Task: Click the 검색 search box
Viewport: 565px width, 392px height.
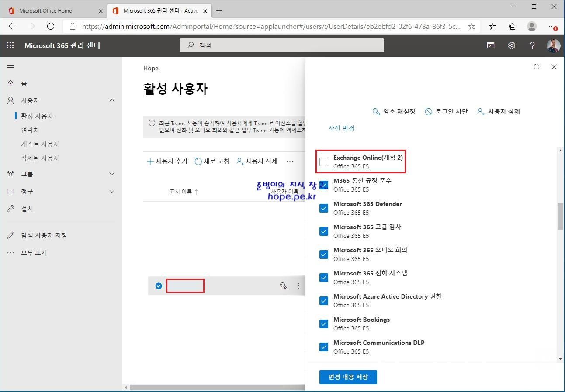Action: pyautogui.click(x=282, y=45)
